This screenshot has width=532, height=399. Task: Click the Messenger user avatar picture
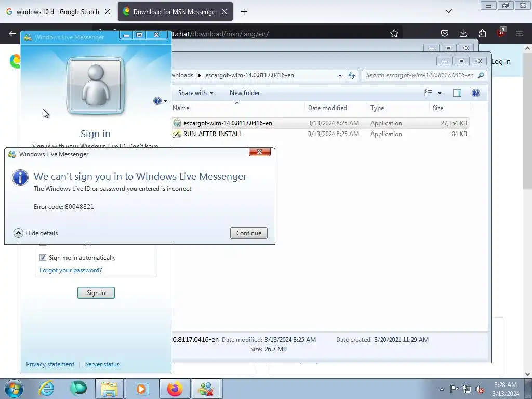pyautogui.click(x=96, y=85)
